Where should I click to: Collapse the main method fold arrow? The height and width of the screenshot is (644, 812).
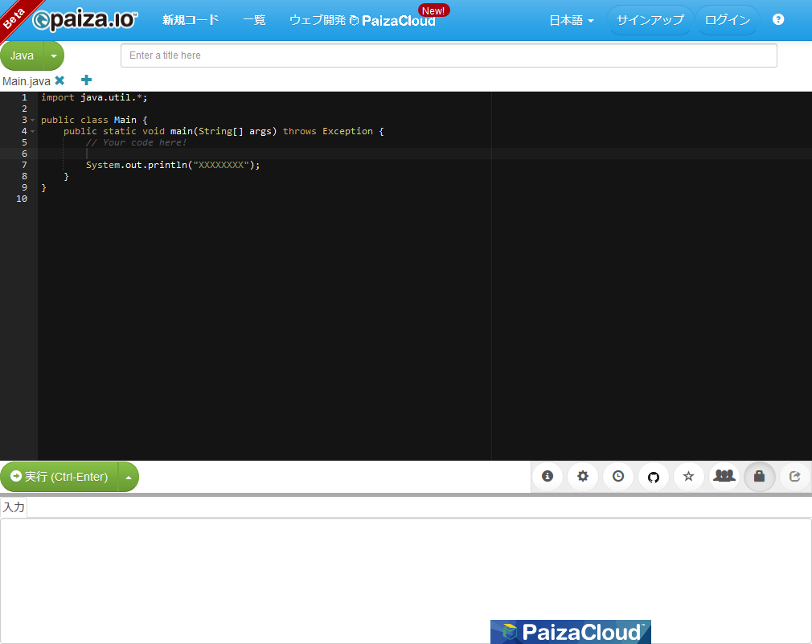[33, 131]
